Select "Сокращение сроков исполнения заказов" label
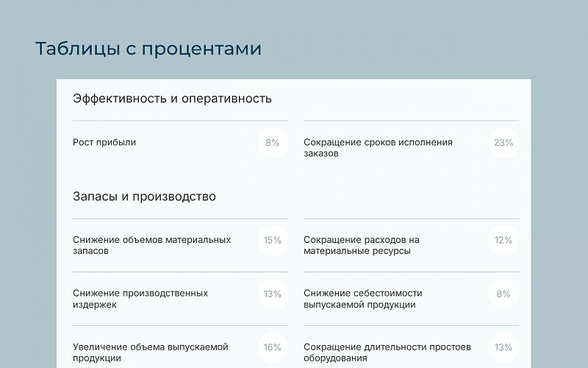This screenshot has height=368, width=588. pos(378,148)
